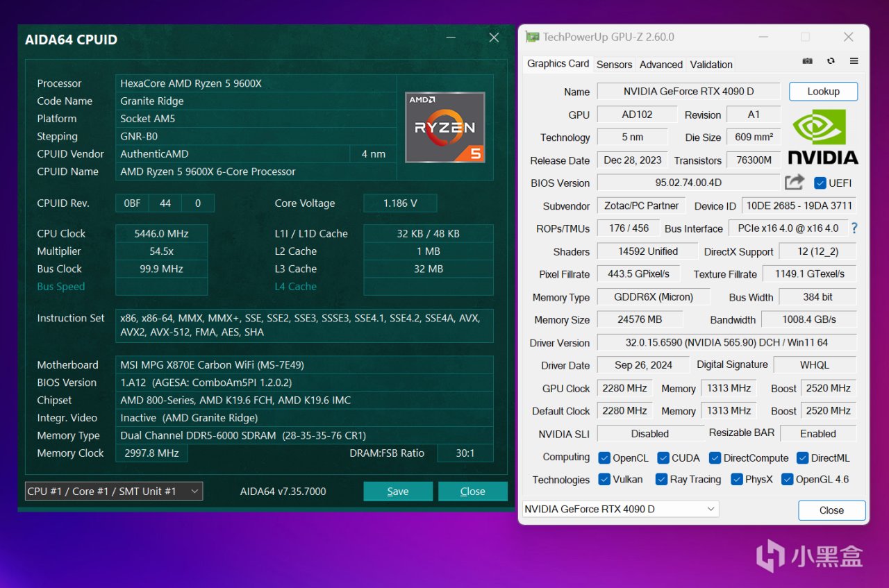Toggle the DirectML checkbox
Viewport: 889px width, 588px height.
click(802, 457)
